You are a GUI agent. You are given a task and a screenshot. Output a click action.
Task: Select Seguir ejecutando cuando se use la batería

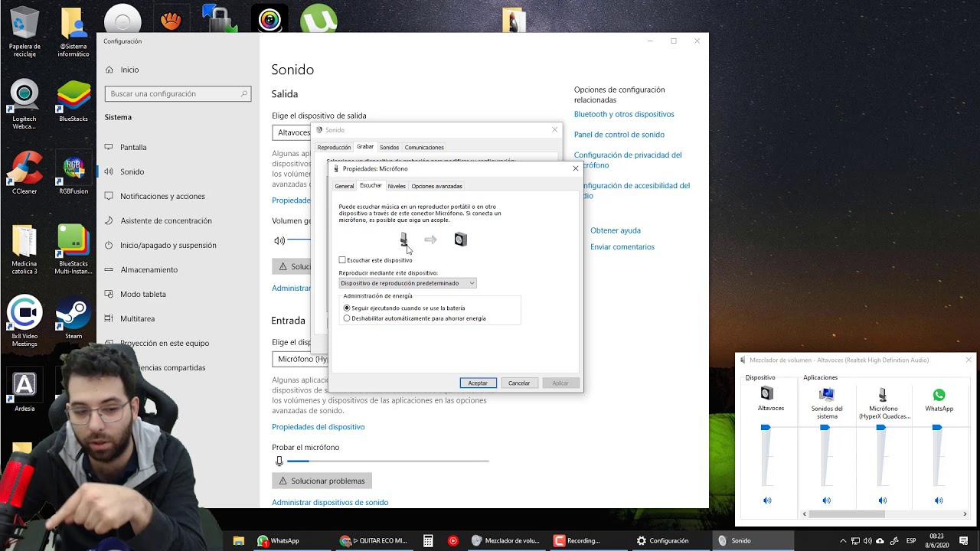click(347, 308)
